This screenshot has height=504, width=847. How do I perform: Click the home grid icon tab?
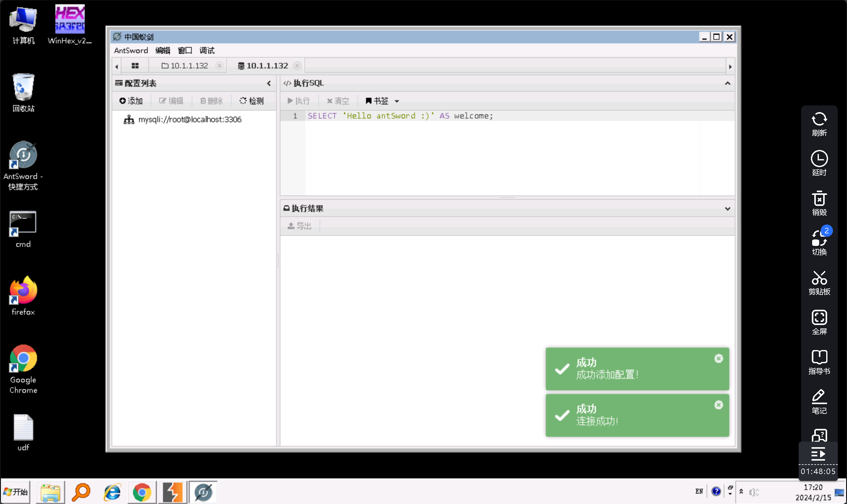(135, 66)
